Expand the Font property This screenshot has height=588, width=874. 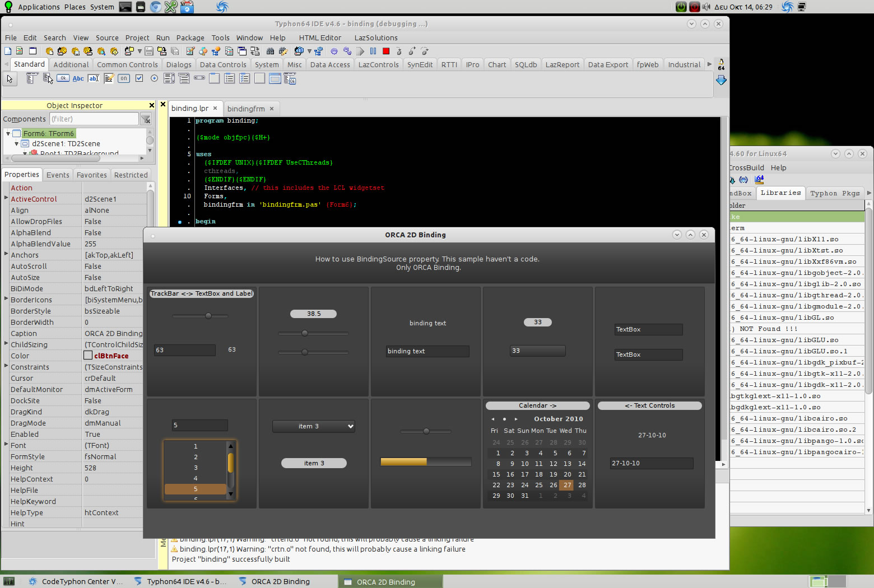(6, 444)
